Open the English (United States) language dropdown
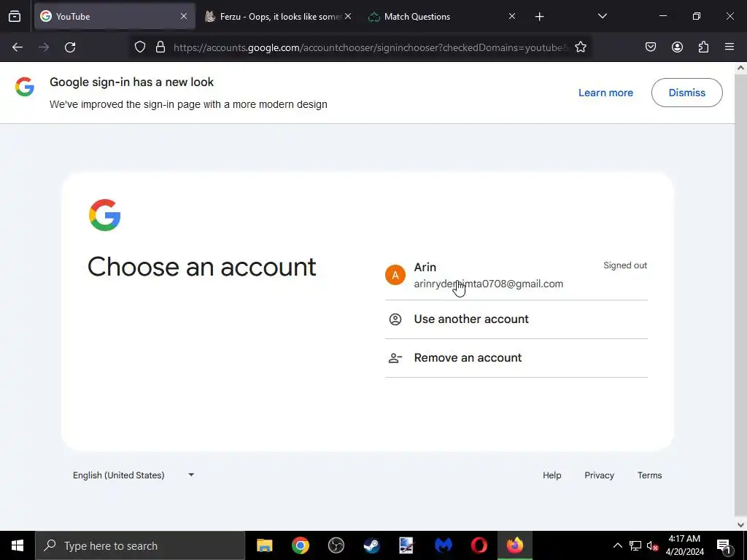The image size is (747, 560). coord(133,475)
